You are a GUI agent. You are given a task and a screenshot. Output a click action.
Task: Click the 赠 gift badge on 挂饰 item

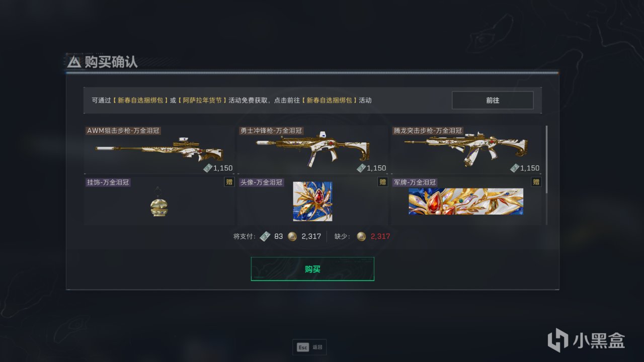(x=229, y=182)
